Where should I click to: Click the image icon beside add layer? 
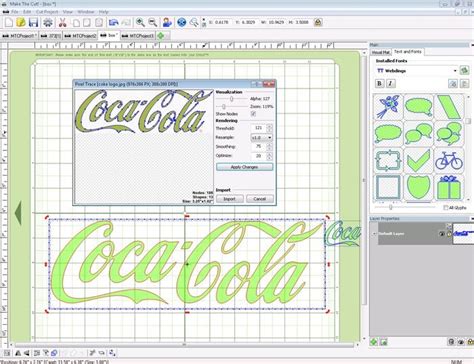point(384,342)
